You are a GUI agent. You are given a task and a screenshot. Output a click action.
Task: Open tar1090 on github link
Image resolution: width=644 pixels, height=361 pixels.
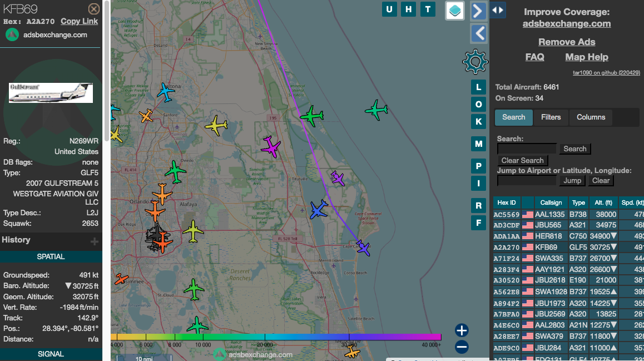606,73
